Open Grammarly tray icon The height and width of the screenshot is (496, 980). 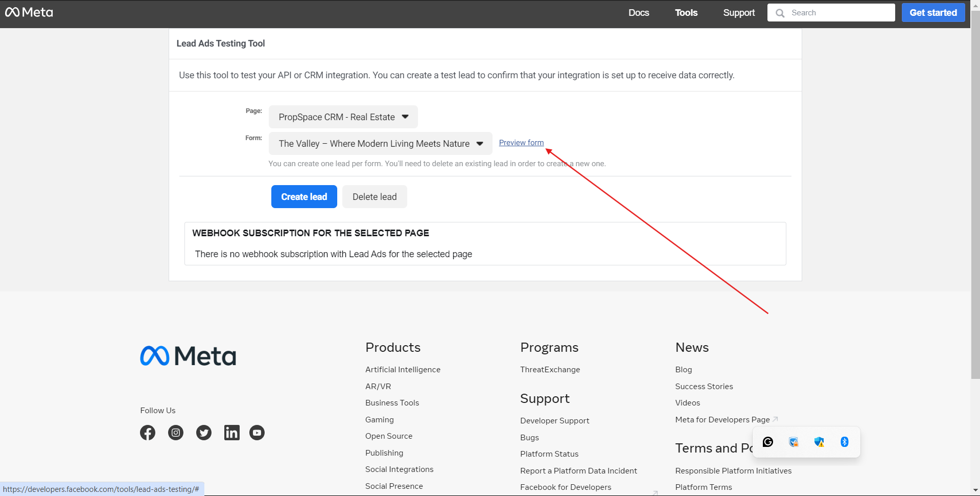tap(768, 442)
